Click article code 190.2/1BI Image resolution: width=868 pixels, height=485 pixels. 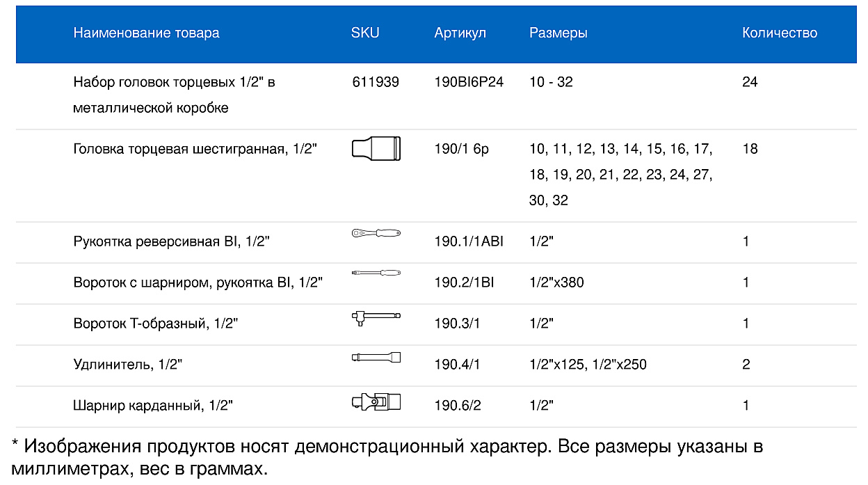tap(464, 283)
